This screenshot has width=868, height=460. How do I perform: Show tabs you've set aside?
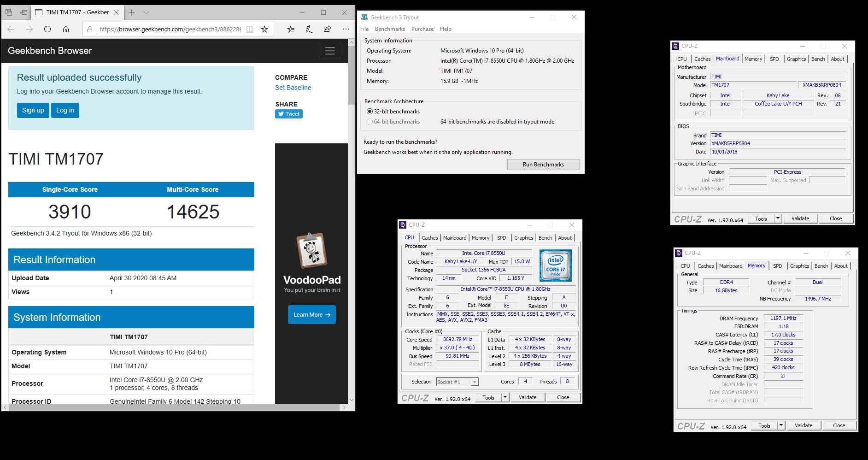click(x=9, y=12)
